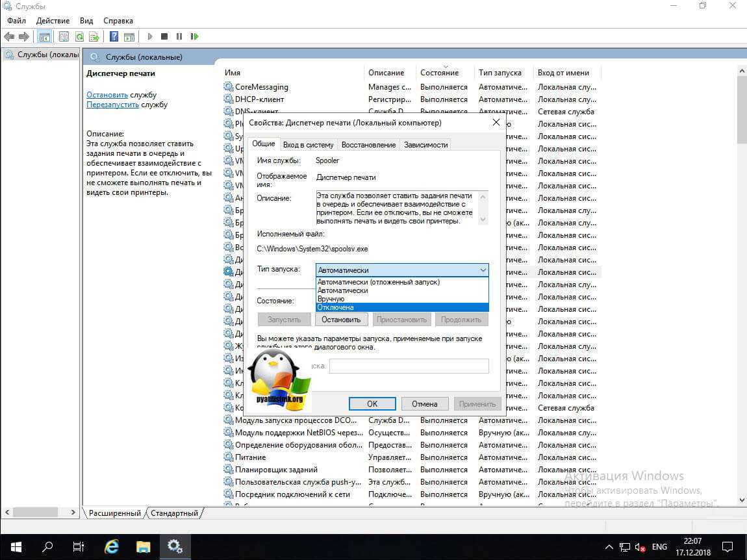
Task: Click the blue Help question mark icon
Action: coord(114,37)
